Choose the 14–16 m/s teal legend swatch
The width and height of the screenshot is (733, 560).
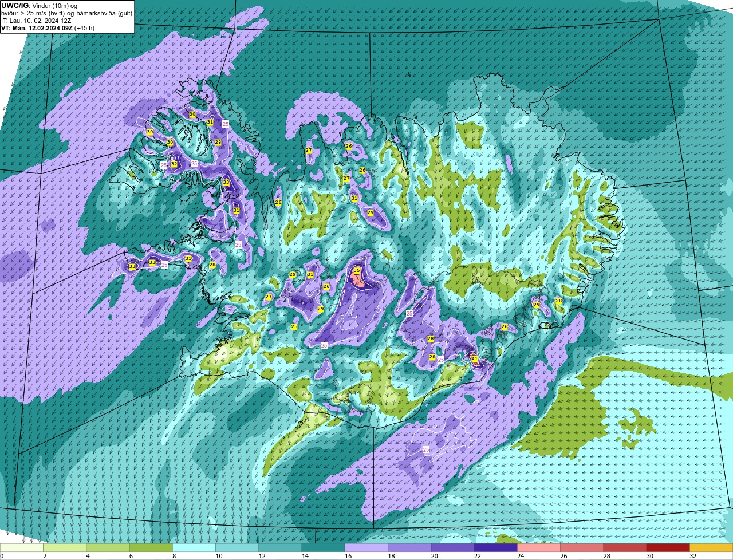point(324,547)
